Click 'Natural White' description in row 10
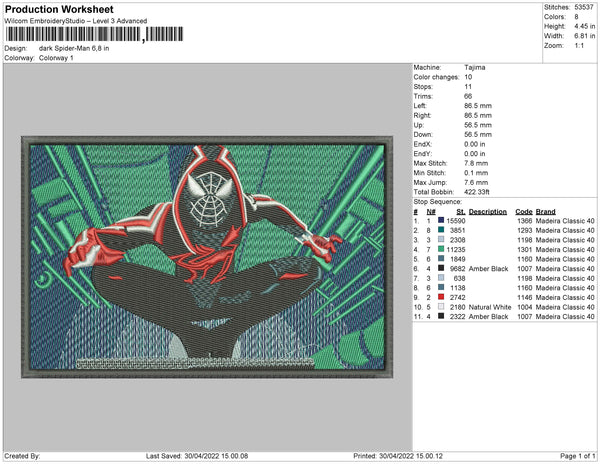The image size is (600, 464). [490, 307]
